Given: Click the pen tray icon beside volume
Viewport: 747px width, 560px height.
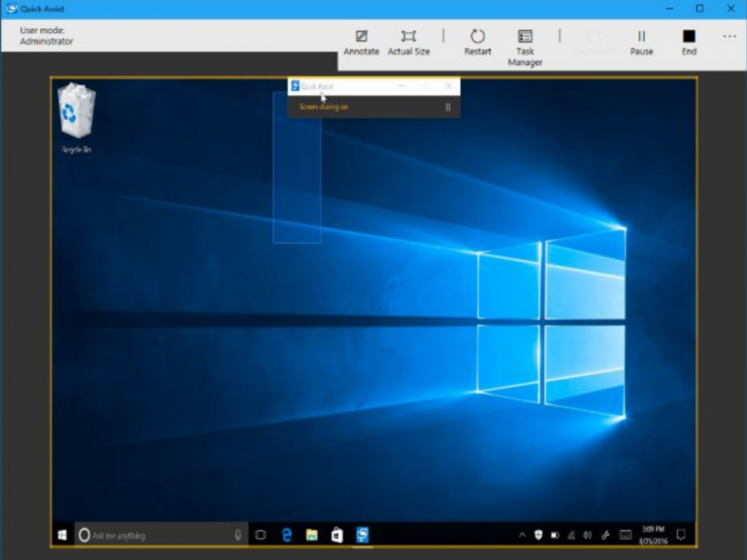Looking at the screenshot, I should click(606, 536).
